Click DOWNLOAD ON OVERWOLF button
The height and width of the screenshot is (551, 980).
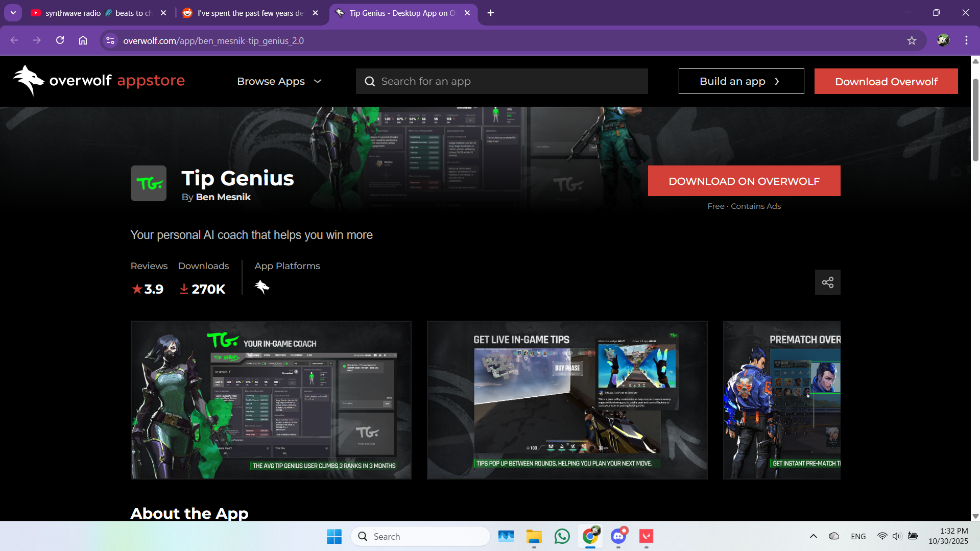click(x=744, y=181)
